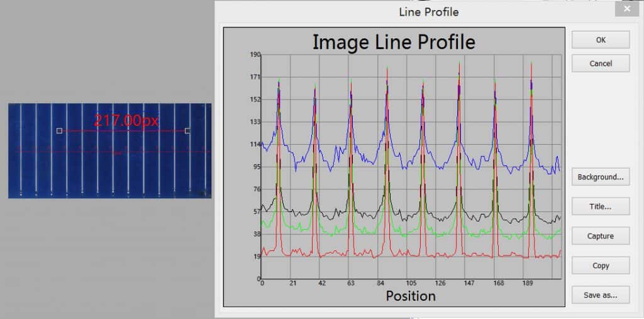Click the OK button
The image size is (644, 319).
601,40
